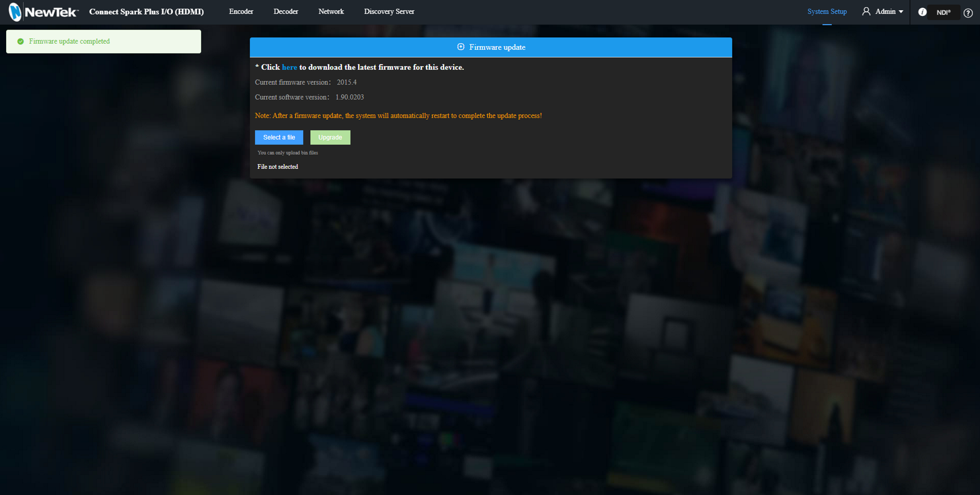Click here to download latest firmware
Image resolution: width=980 pixels, height=495 pixels.
click(289, 67)
